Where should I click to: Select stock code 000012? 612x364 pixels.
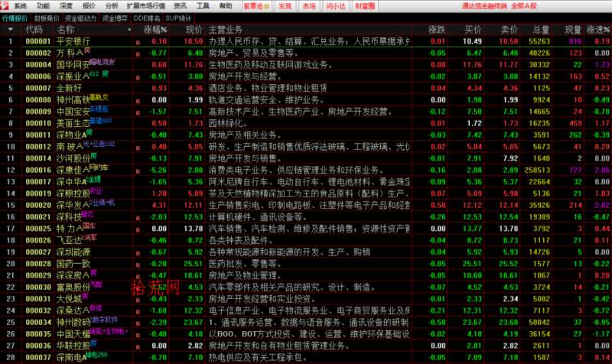coord(38,147)
